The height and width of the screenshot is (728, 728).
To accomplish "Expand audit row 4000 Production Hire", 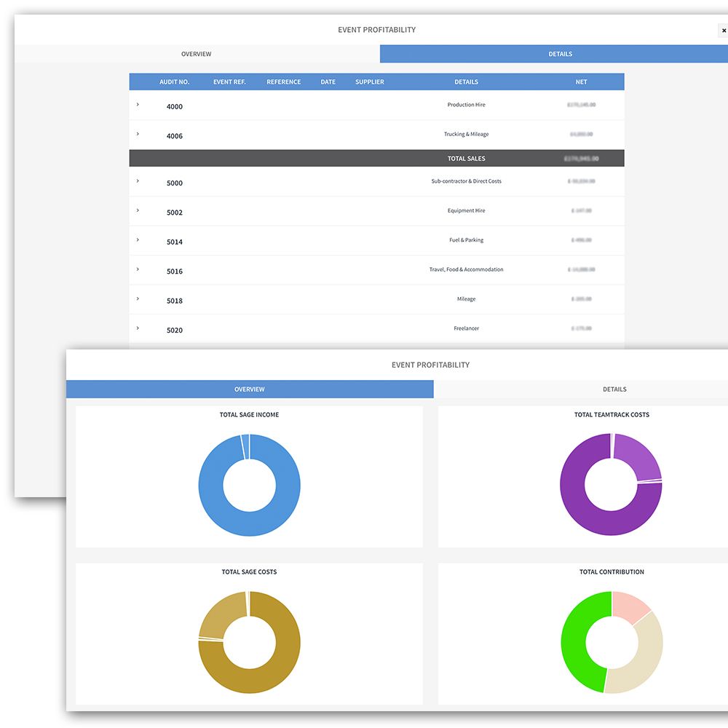I will point(138,104).
